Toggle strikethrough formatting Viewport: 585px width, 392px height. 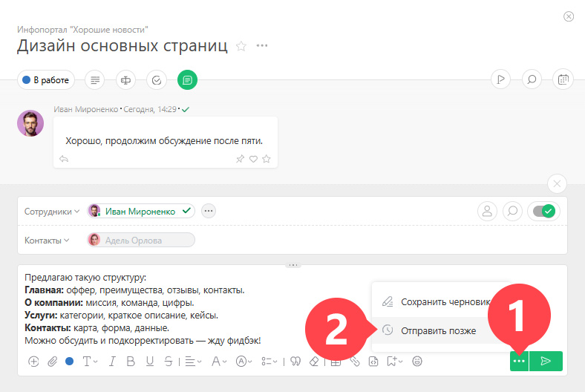pos(169,362)
